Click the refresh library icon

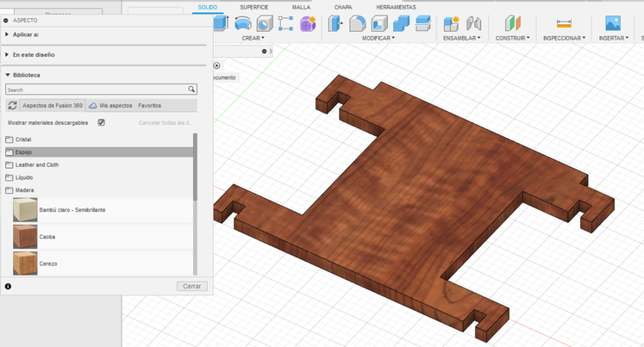pyautogui.click(x=12, y=105)
